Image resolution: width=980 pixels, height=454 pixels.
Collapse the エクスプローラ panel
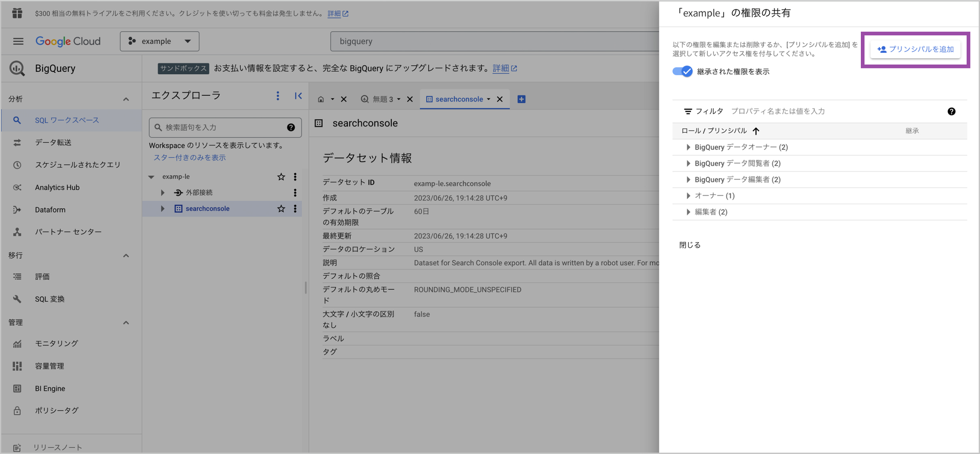tap(298, 96)
